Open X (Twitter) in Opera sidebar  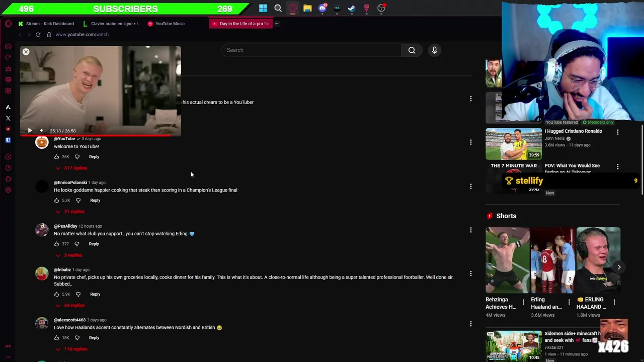[8, 118]
